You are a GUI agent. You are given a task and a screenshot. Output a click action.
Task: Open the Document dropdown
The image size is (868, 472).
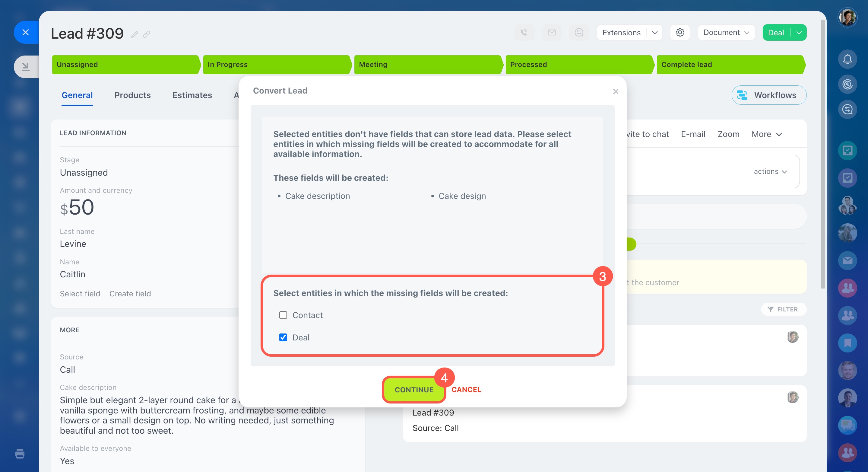726,33
